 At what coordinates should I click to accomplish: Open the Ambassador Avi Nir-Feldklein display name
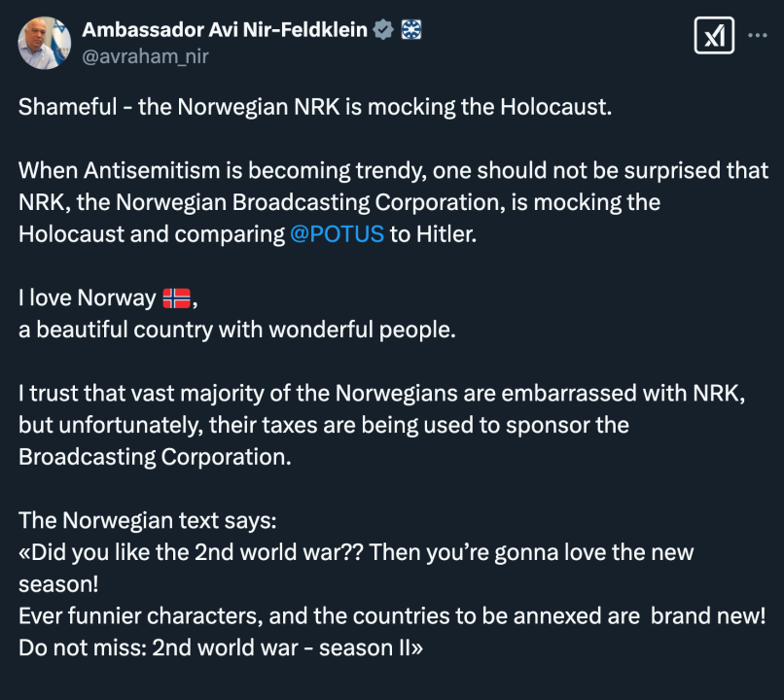225,30
